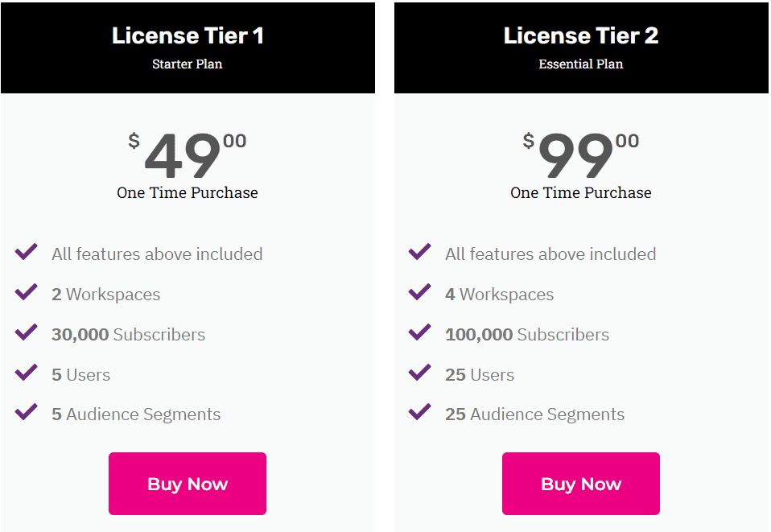
Task: Click the 'Starter Plan' subtitle
Action: coord(188,64)
